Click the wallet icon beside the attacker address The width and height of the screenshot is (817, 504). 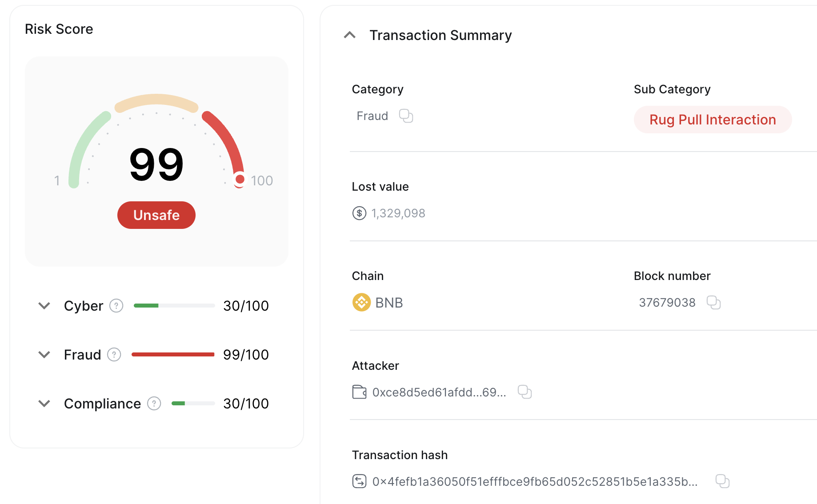[x=359, y=392]
